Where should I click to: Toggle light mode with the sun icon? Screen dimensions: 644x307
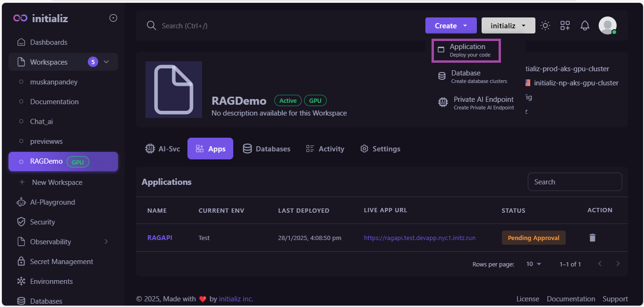click(x=545, y=25)
